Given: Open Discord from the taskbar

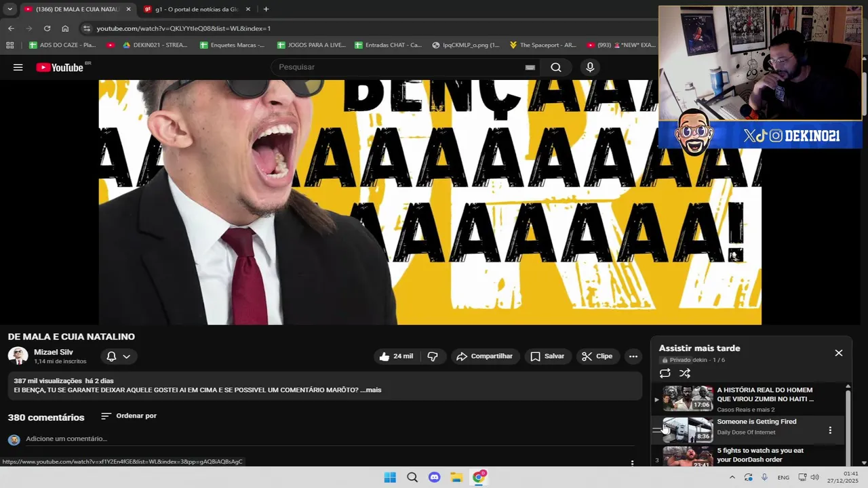Looking at the screenshot, I should click(x=435, y=477).
